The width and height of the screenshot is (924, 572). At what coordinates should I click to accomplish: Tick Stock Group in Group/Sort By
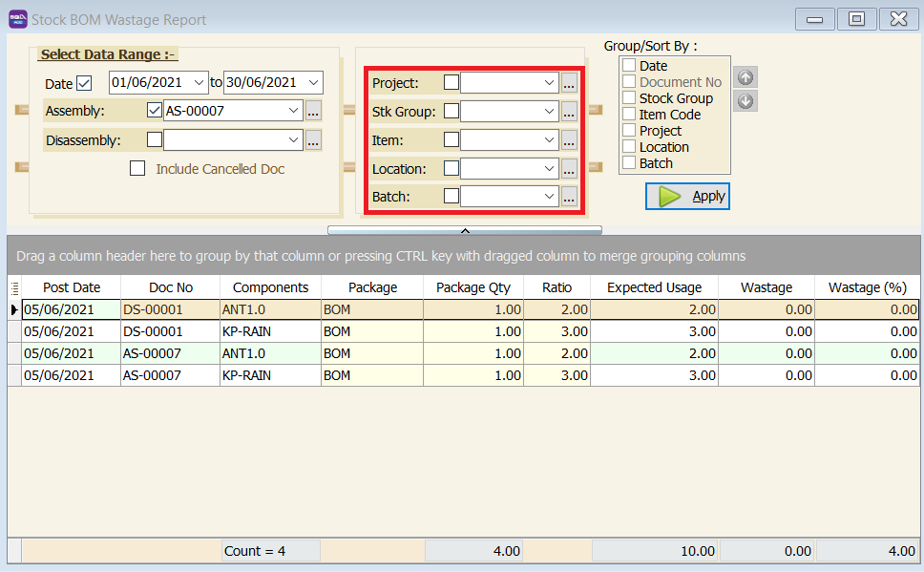[629, 98]
